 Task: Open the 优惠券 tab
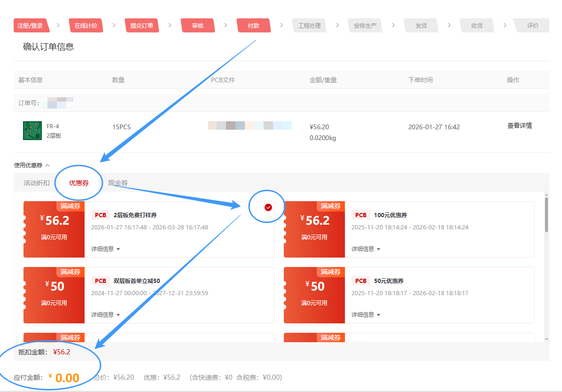pyautogui.click(x=79, y=183)
